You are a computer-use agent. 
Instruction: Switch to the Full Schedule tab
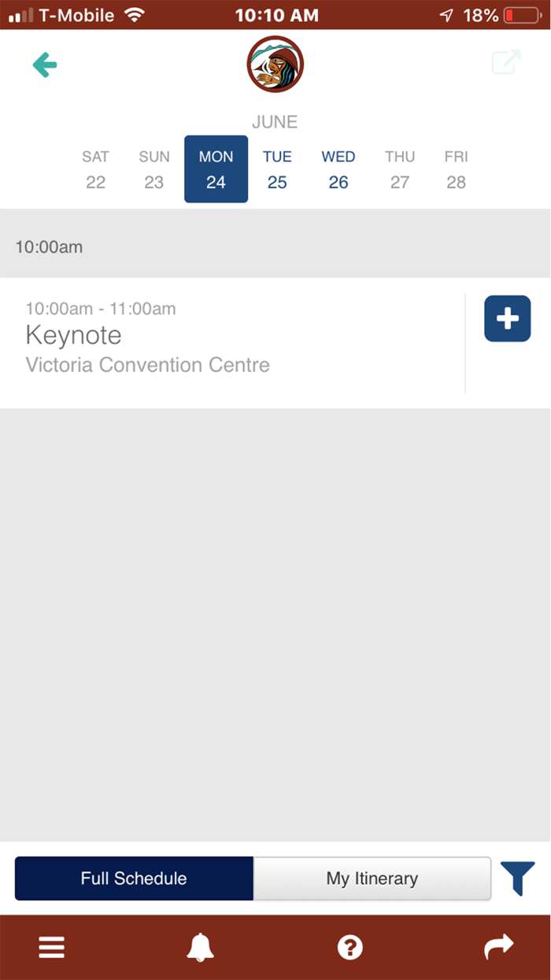(133, 878)
